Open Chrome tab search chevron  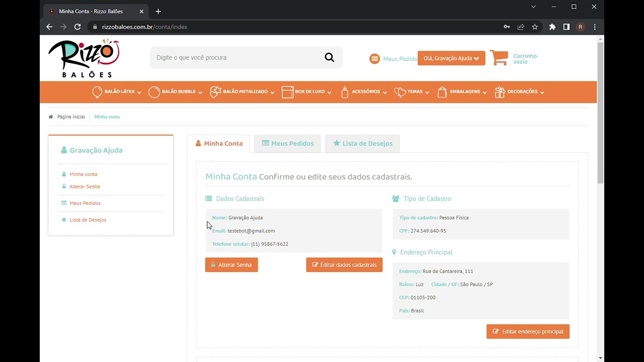(534, 7)
